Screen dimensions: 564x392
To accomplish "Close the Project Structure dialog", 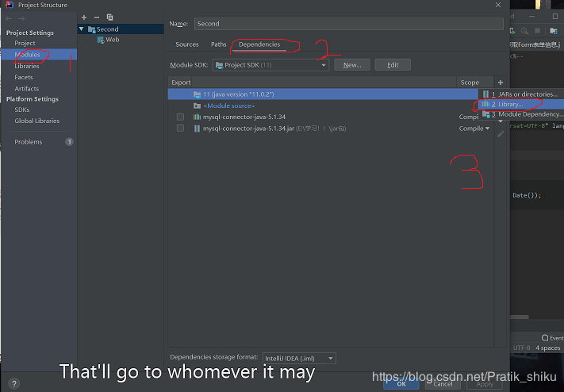I will (498, 5).
